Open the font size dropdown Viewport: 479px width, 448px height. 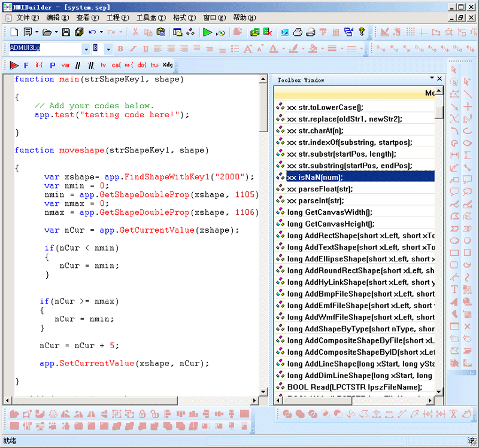coord(108,48)
